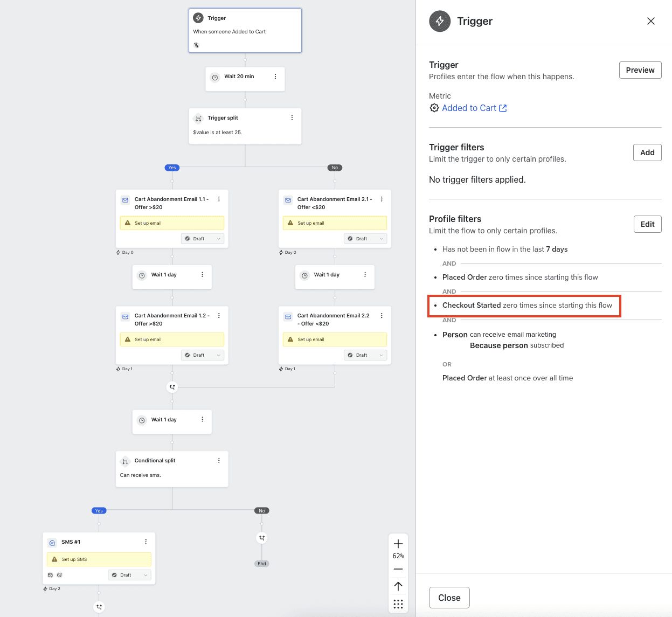This screenshot has width=672, height=617.
Task: Open the Wait 20 min options menu
Action: coord(275,77)
